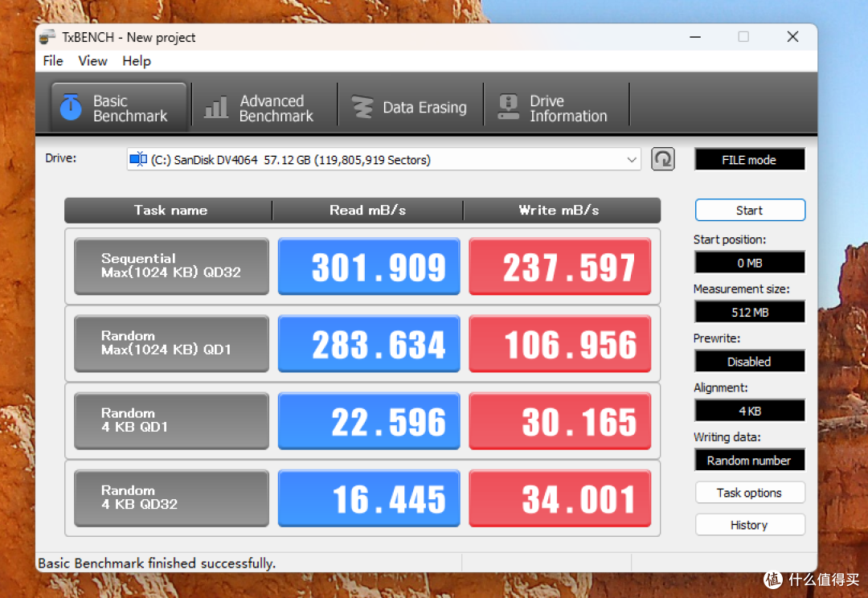This screenshot has height=598, width=868.
Task: Click the read result 22.596
Action: 369,421
